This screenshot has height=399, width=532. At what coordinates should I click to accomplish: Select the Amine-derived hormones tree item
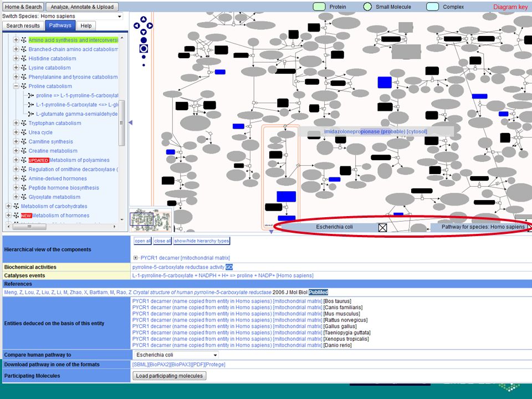tap(57, 178)
